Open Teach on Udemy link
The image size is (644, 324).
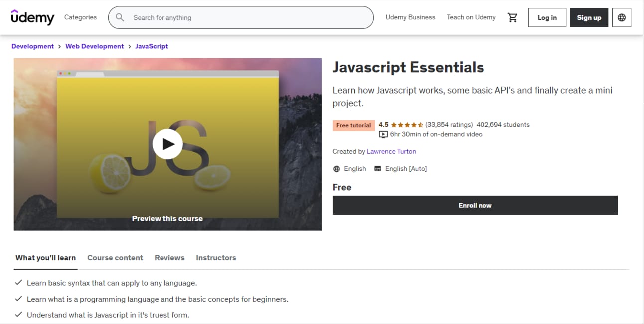471,17
